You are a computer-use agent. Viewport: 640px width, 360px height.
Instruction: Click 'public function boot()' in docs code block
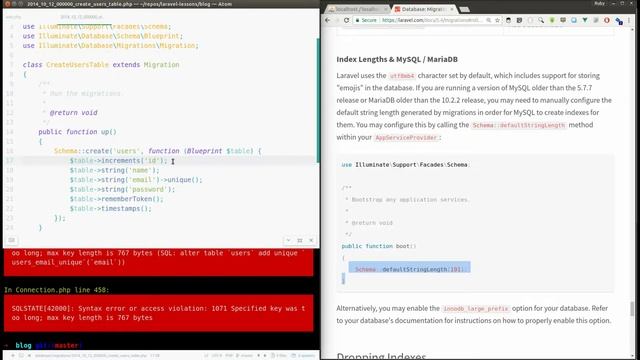pyautogui.click(x=379, y=246)
